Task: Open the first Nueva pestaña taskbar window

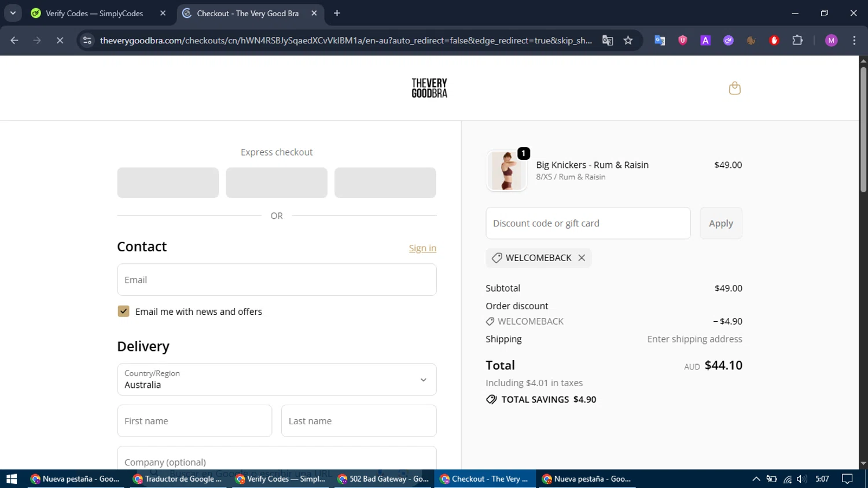Action: coord(75,479)
